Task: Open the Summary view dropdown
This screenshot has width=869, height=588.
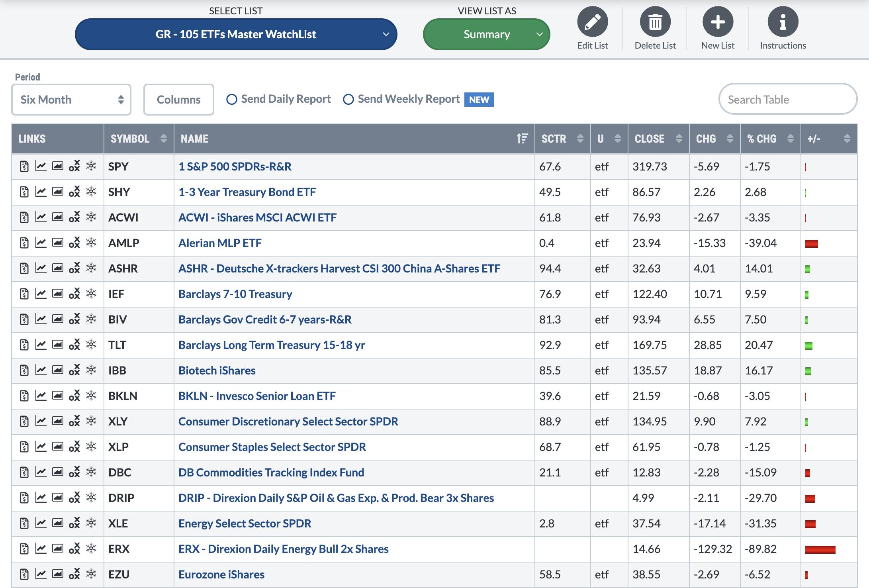Action: pos(486,34)
